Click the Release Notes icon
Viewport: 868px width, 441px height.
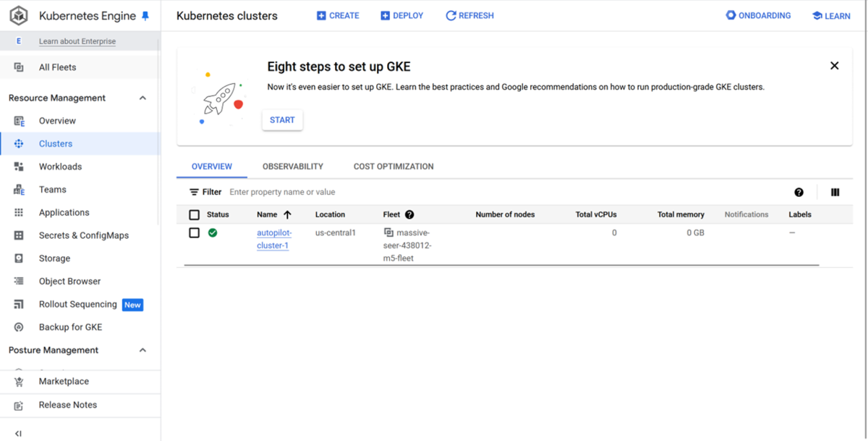pos(19,406)
